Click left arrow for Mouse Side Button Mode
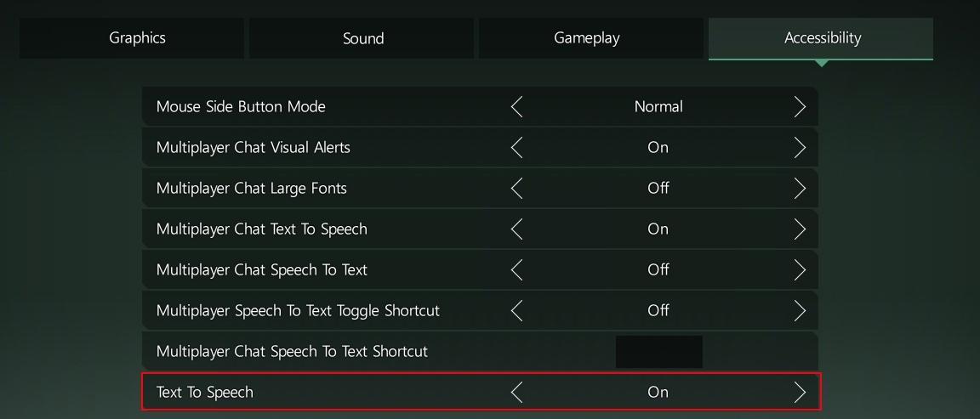This screenshot has height=419, width=980. pyautogui.click(x=516, y=106)
